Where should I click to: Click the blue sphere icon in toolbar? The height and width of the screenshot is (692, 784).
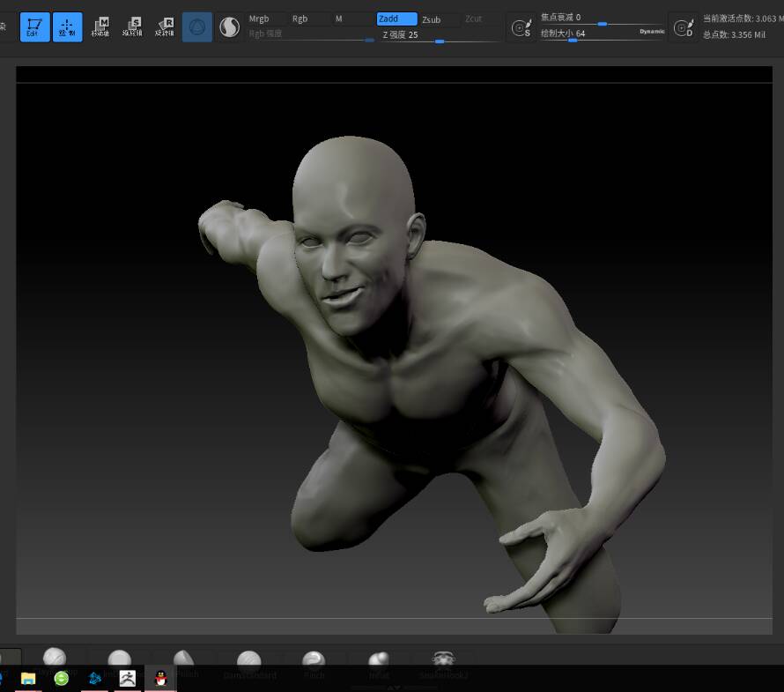tap(197, 27)
